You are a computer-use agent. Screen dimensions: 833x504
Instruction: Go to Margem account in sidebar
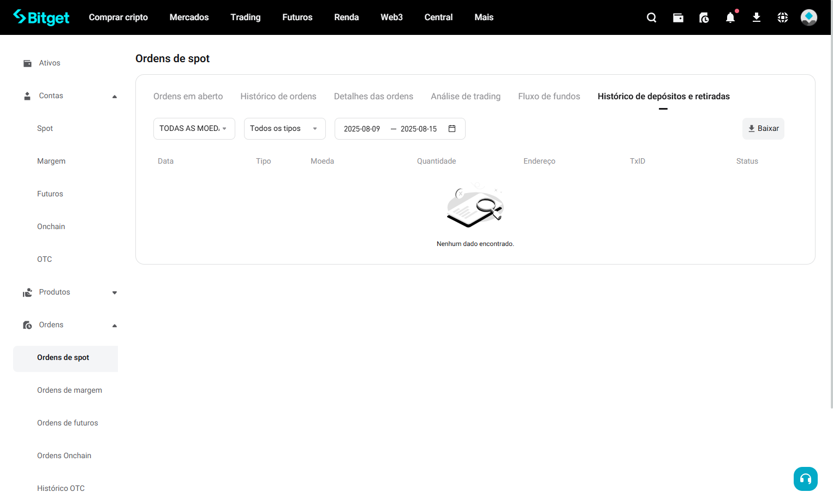click(x=51, y=161)
